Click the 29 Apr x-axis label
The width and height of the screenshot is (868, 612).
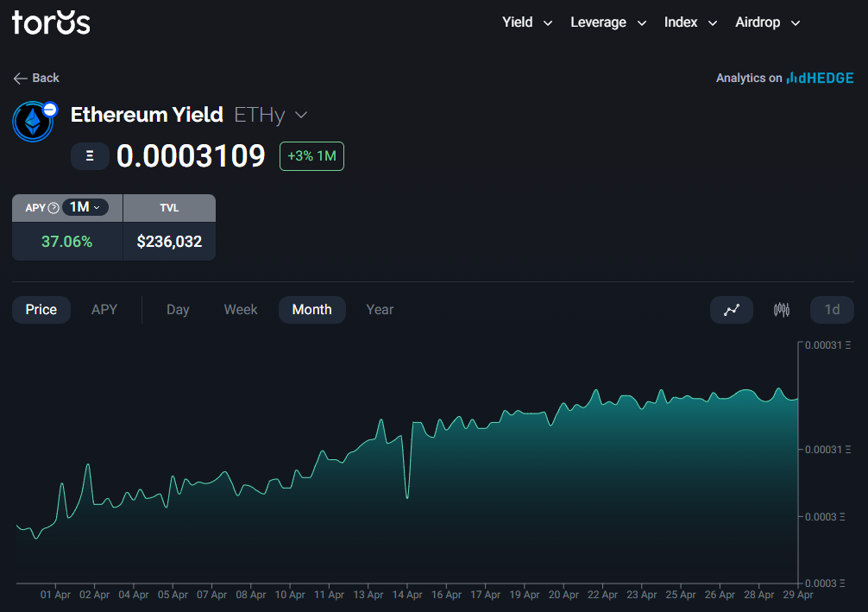[798, 595]
